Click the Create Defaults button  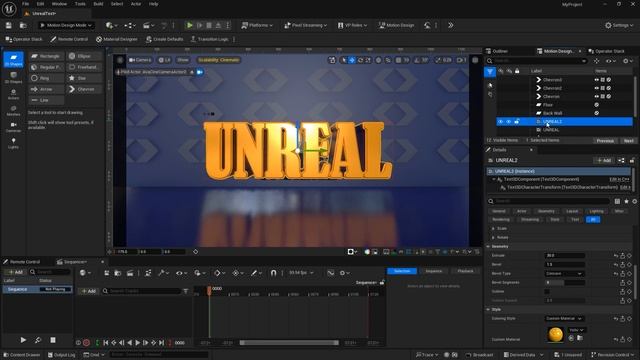click(x=164, y=39)
